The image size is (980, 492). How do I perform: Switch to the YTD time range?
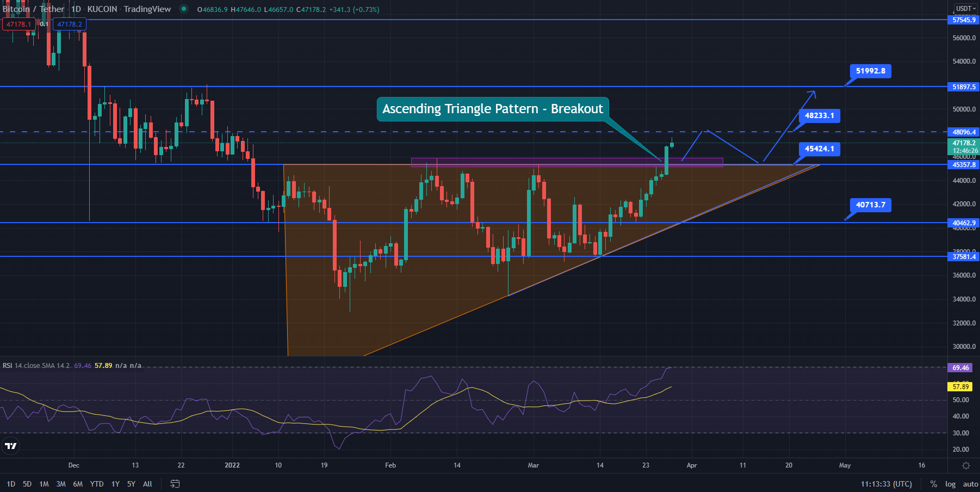click(x=97, y=484)
